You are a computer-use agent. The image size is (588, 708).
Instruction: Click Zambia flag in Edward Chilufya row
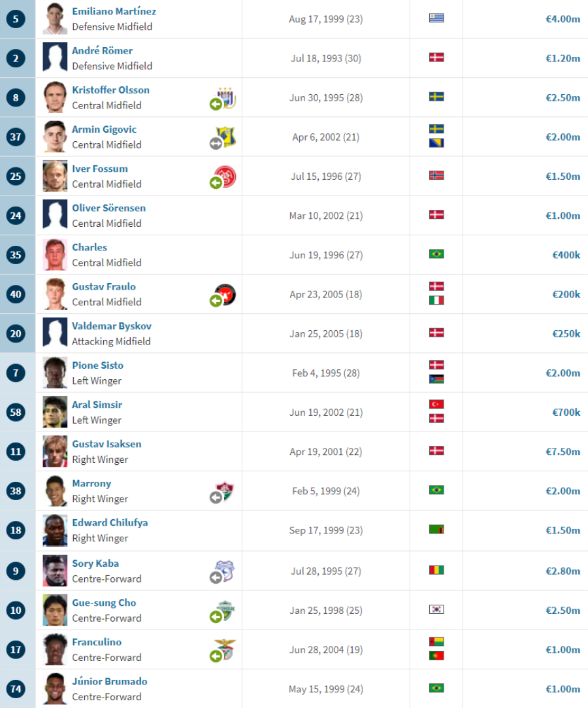point(436,530)
